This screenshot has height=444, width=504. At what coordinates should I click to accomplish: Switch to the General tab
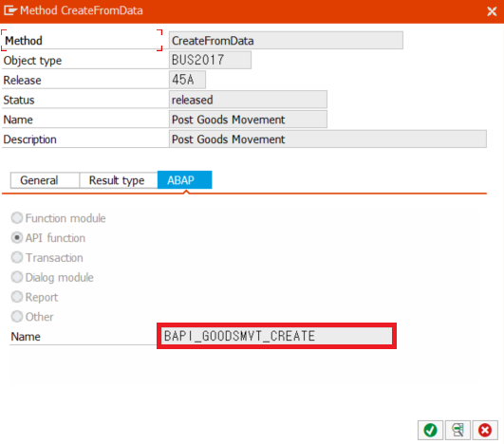pyautogui.click(x=45, y=180)
